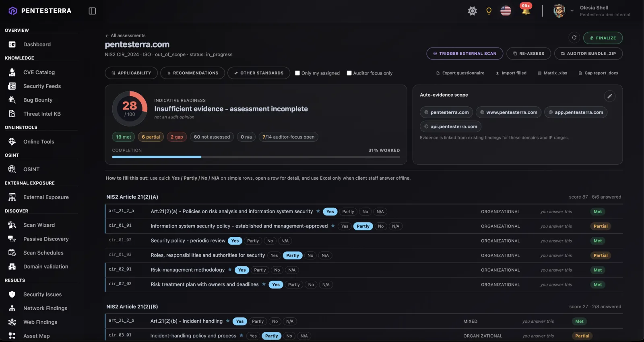Click the completion progress bar
Viewport: 644px width, 342px height.
256,157
